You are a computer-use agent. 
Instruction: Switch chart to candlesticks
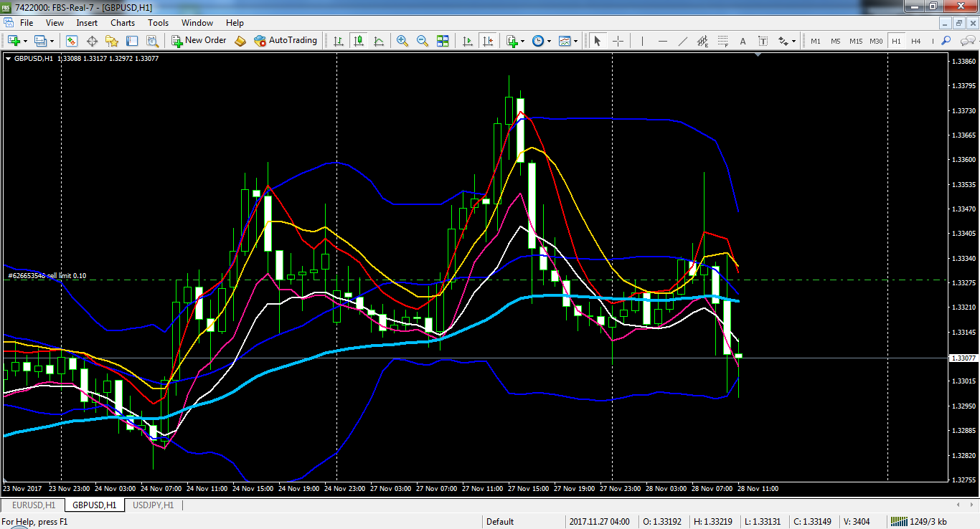click(359, 41)
